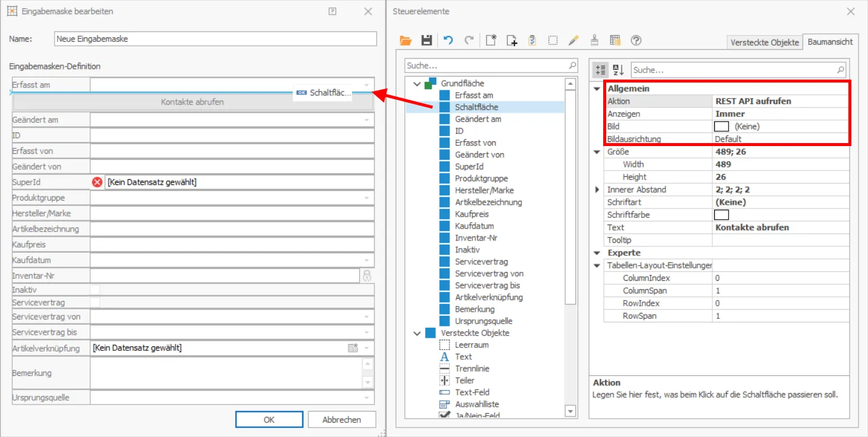Save using the floppy disk icon
868x437 pixels.
tap(426, 40)
